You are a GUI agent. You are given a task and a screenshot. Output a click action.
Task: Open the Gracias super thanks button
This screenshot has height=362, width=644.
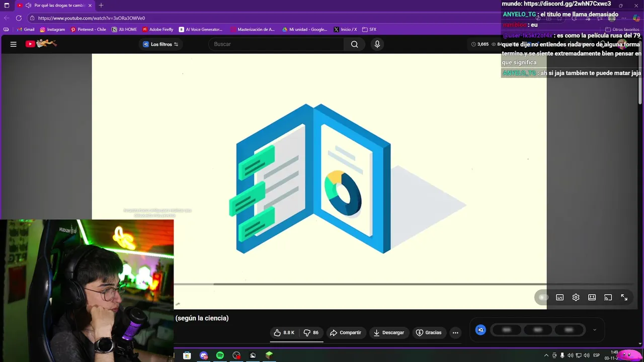(x=429, y=333)
